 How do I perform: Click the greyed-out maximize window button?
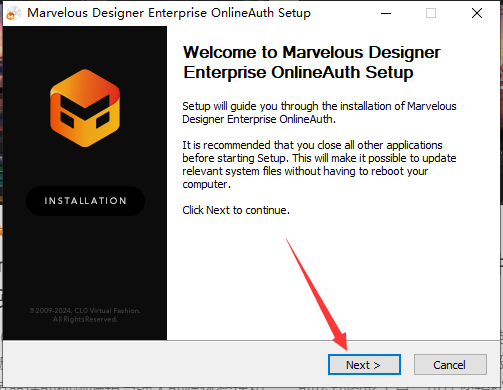[x=431, y=13]
